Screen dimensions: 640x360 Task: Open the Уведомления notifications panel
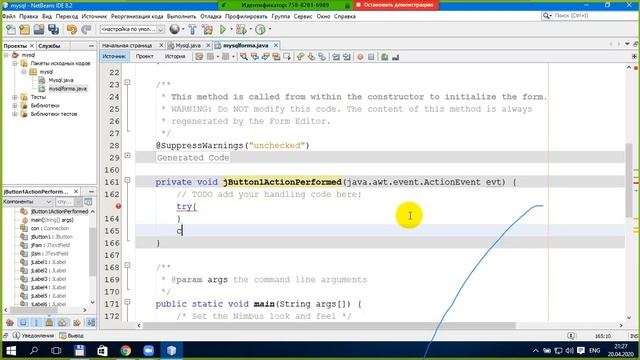coord(33,336)
